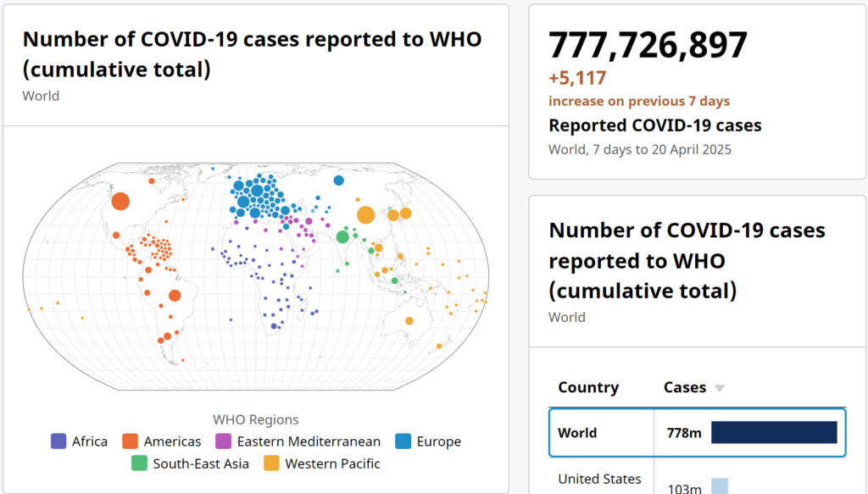Click the Eastern Mediterranean legend swatch
Image resolution: width=868 pixels, height=494 pixels.
pyautogui.click(x=223, y=441)
